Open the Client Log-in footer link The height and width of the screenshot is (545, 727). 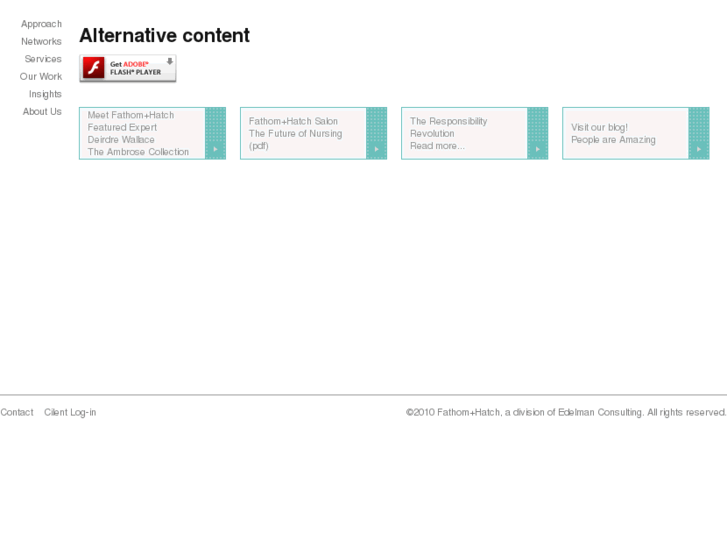click(70, 412)
